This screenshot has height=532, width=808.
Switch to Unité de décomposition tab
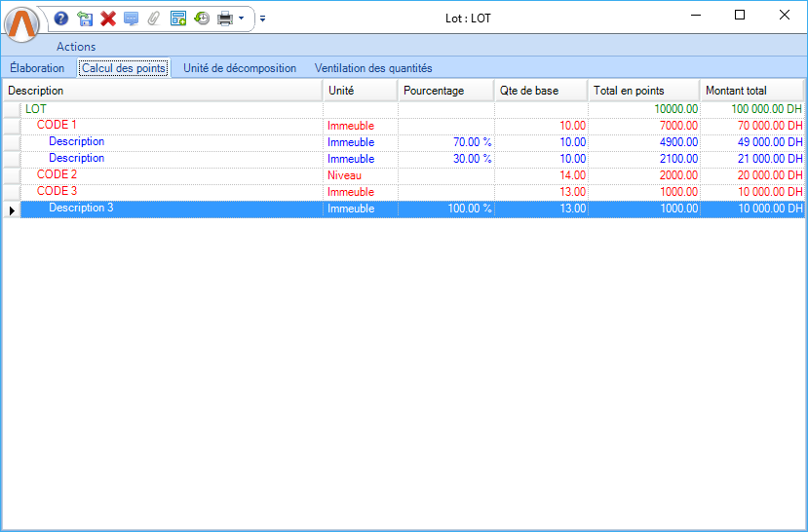click(240, 68)
